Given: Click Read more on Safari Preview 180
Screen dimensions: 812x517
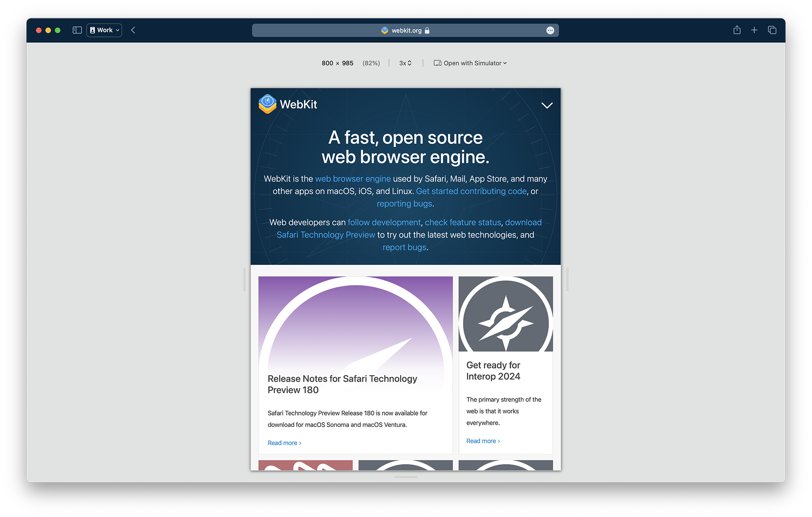Looking at the screenshot, I should pos(283,443).
